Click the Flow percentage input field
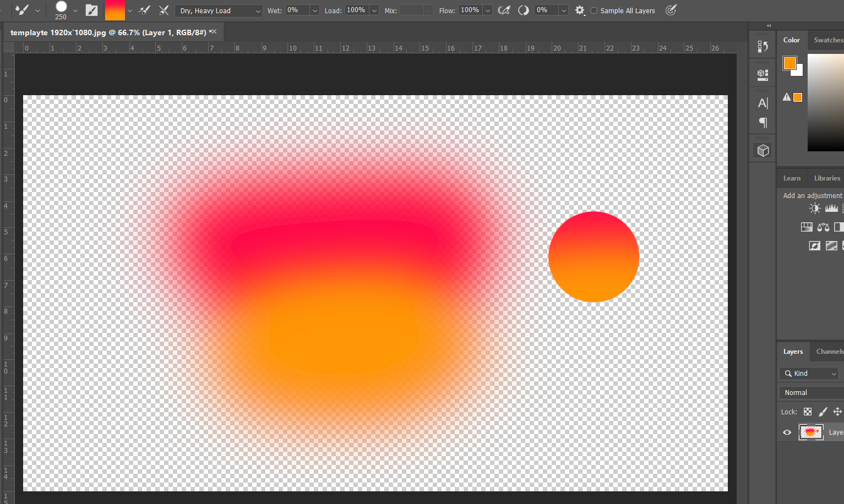This screenshot has height=504, width=844. click(470, 10)
